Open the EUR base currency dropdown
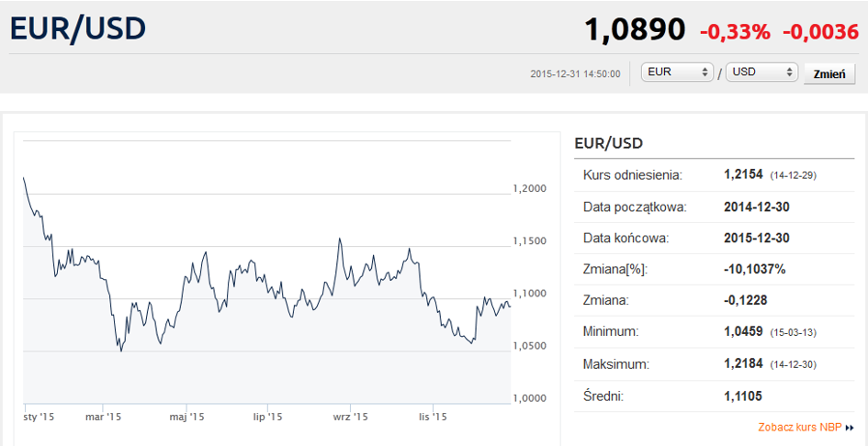This screenshot has width=868, height=446. 677,72
